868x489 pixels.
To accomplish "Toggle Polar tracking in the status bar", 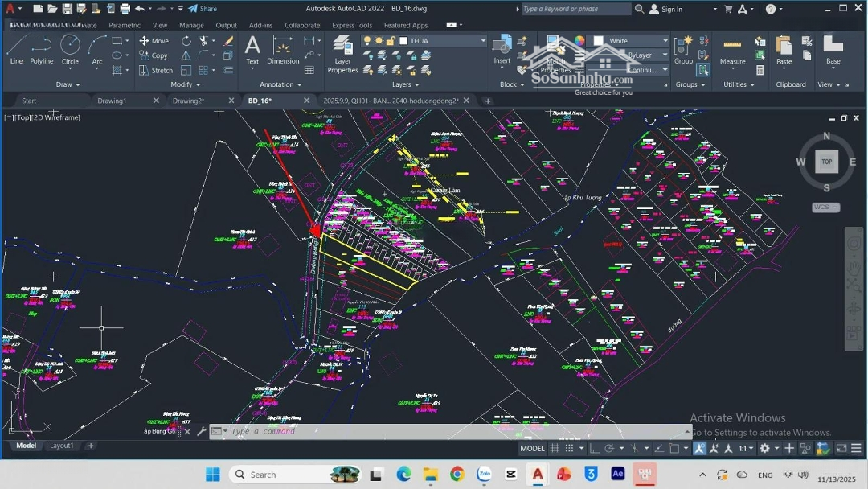I will click(609, 448).
